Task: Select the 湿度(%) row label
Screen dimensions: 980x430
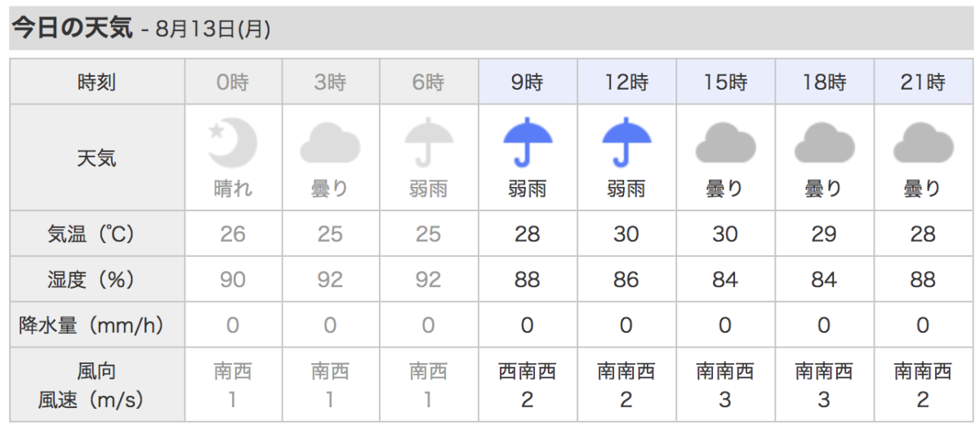Action: 91,280
